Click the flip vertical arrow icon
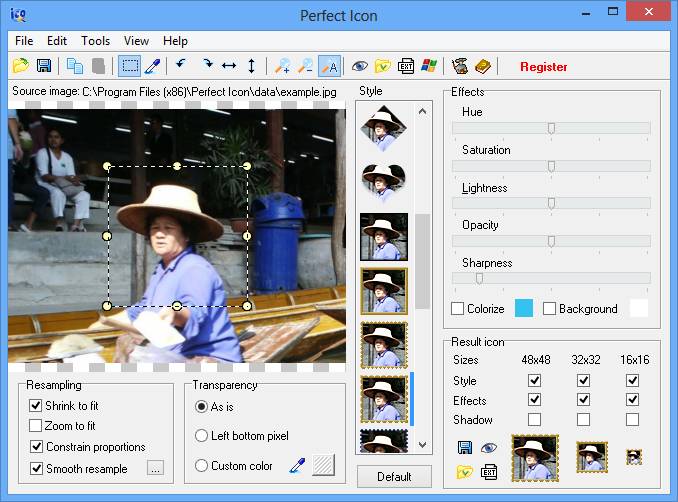 pos(251,66)
